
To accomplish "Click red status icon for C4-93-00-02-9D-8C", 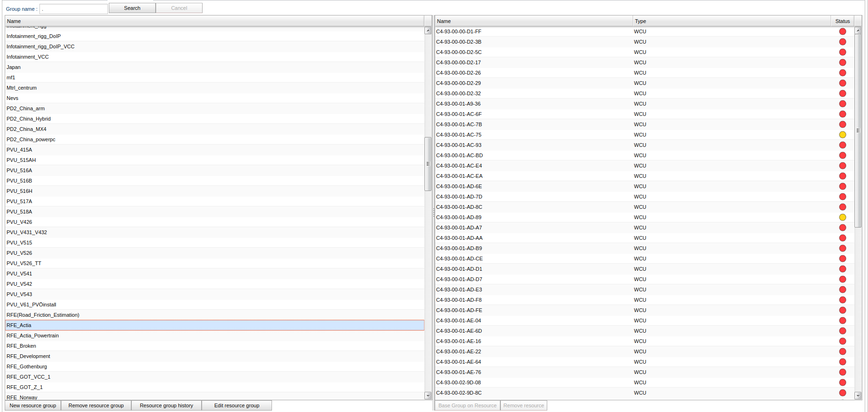I will [842, 393].
